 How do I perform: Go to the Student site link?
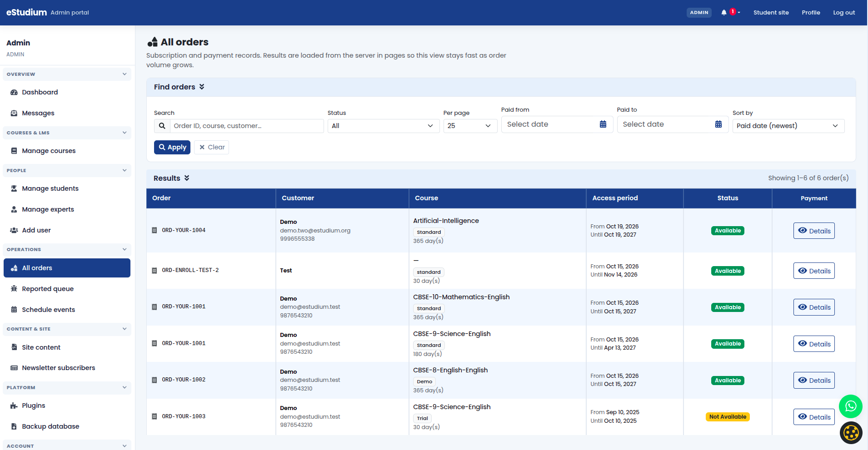click(771, 13)
